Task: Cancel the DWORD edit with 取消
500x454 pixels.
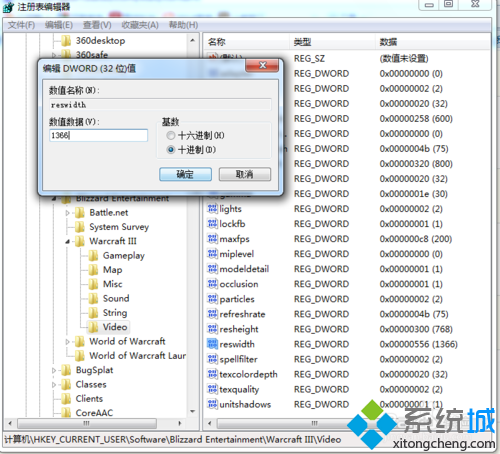Action: 245,174
